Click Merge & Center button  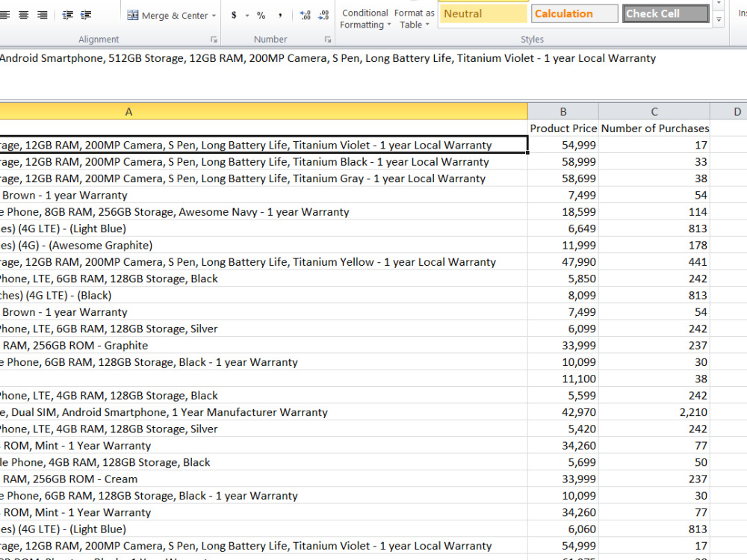click(167, 15)
